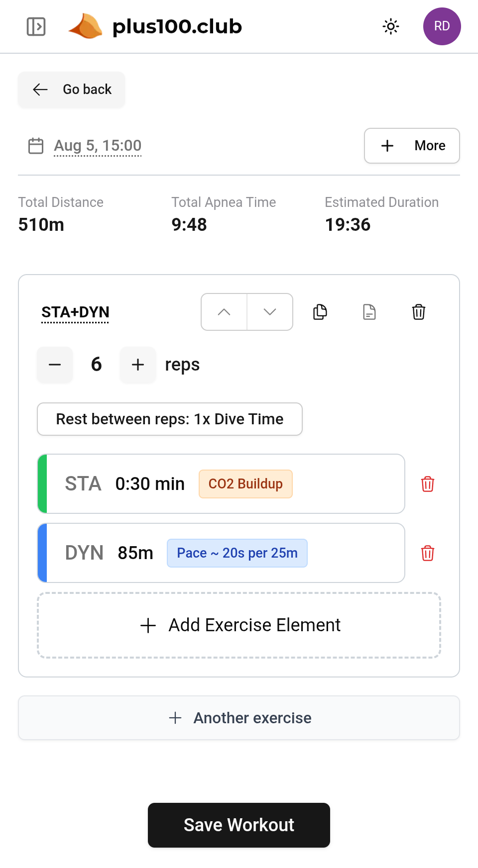The image size is (478, 868).
Task: Duplicate the STA+DYN exercise via copy icon
Action: pos(320,312)
